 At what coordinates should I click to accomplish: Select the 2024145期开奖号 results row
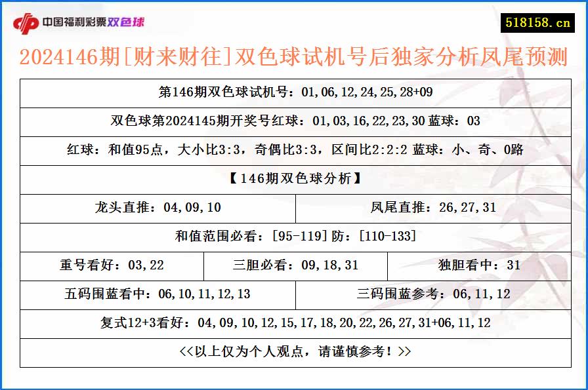point(293,122)
